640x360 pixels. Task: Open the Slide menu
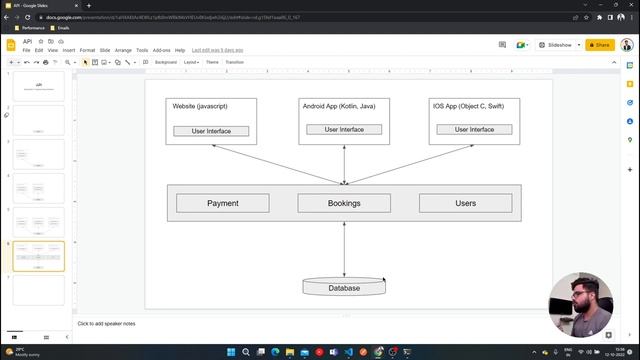105,50
